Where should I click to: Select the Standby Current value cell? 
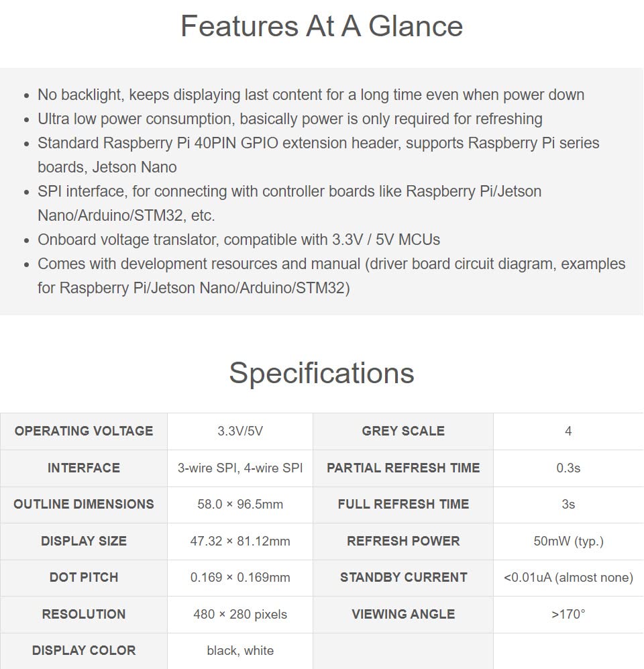[x=568, y=577]
